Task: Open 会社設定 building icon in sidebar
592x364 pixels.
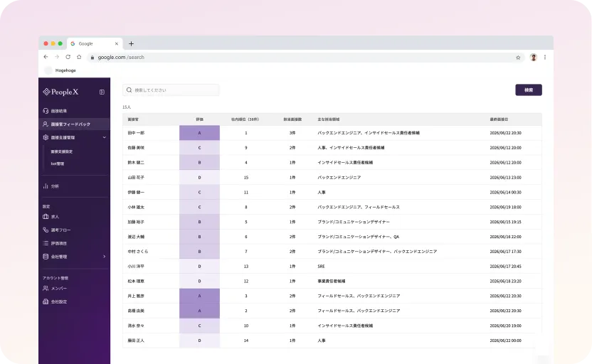Action: 46,301
